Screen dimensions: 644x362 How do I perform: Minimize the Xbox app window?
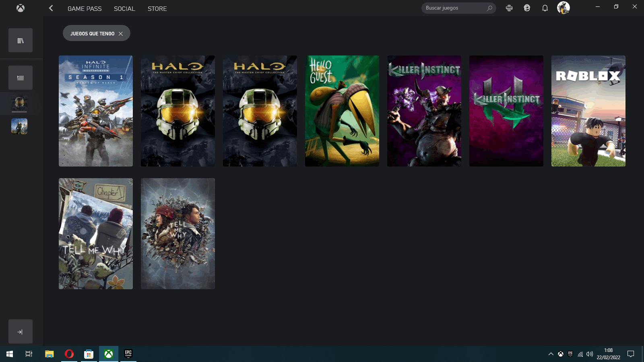(598, 6)
